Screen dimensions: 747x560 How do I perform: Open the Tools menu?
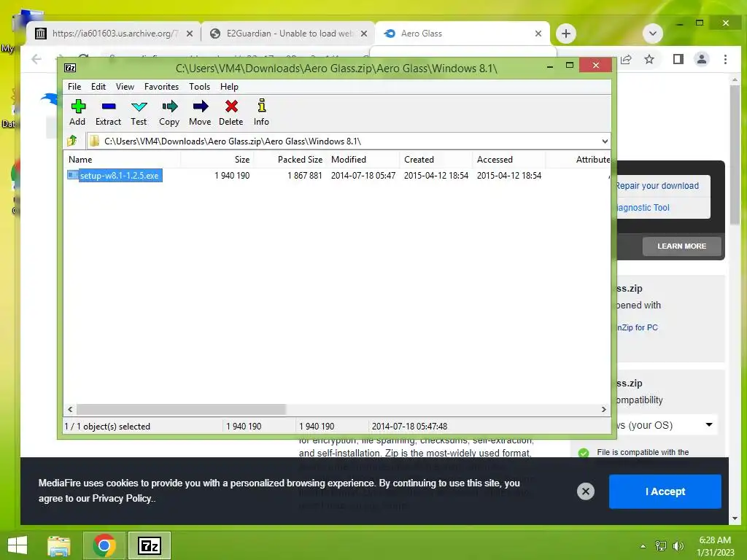(x=199, y=87)
